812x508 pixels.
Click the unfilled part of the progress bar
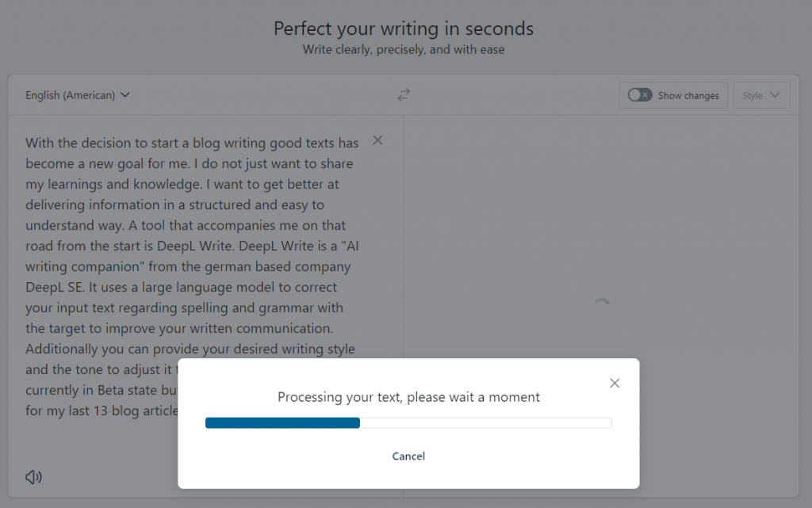(485, 423)
